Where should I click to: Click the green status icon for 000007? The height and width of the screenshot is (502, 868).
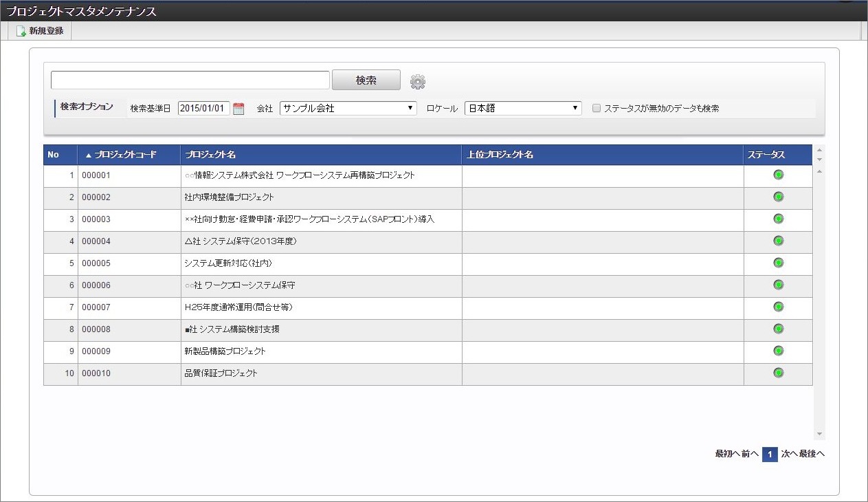(778, 307)
